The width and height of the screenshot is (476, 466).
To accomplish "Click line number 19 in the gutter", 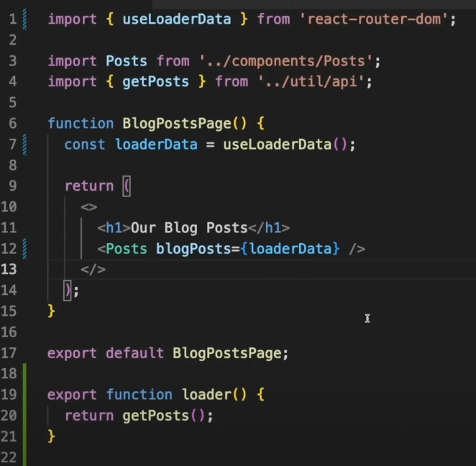I will coord(9,394).
